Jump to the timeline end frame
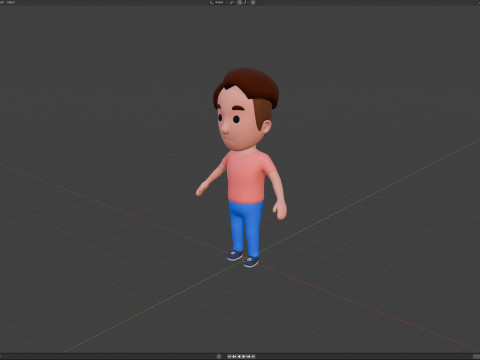Screen dimensions: 480x360 pyautogui.click(x=253, y=357)
